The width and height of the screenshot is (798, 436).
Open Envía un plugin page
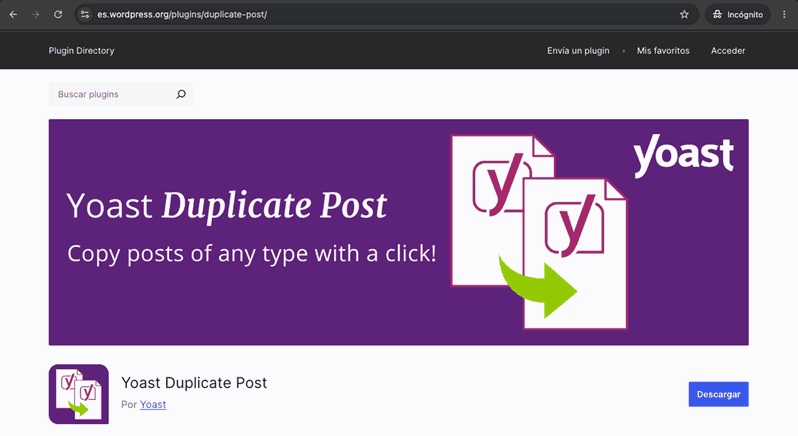(578, 50)
